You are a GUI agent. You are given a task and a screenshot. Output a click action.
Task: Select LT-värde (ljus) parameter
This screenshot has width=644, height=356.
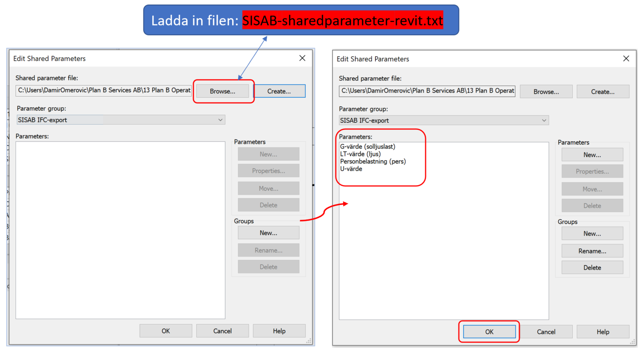point(361,154)
